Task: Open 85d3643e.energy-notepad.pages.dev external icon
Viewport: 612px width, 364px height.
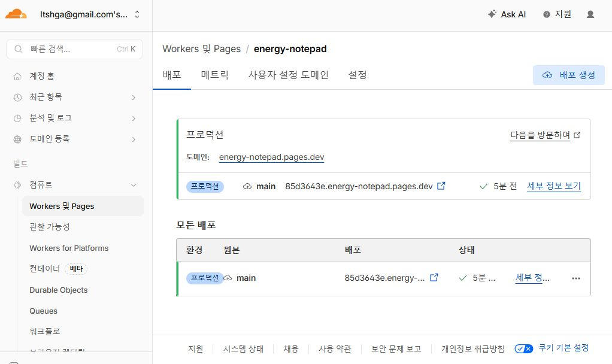Action: [x=441, y=186]
